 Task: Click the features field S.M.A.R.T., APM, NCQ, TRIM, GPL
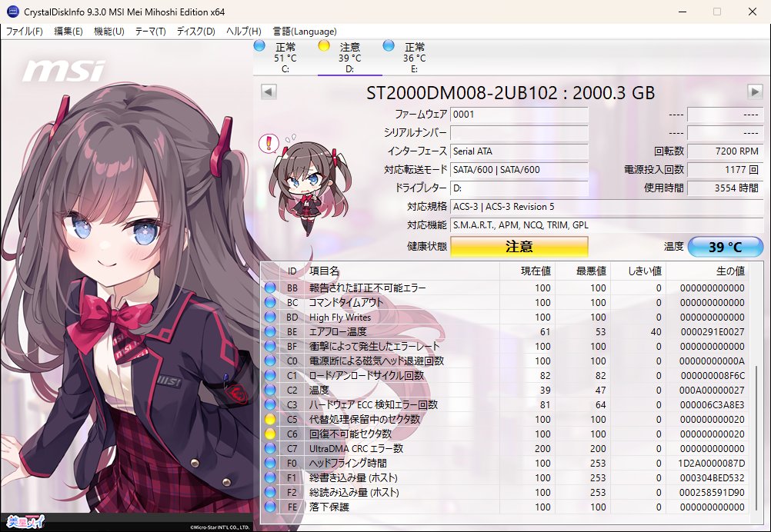point(607,225)
